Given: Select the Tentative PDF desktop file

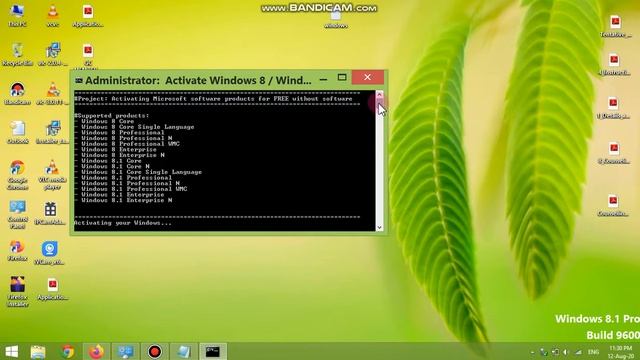Looking at the screenshot, I should (x=616, y=26).
